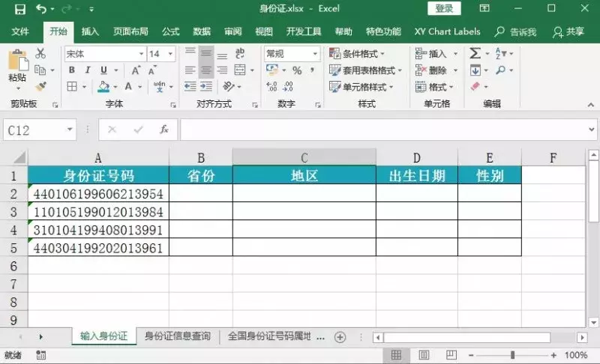Click the Increase Indent icon
Viewport: 600px width, 364px height.
[x=206, y=87]
